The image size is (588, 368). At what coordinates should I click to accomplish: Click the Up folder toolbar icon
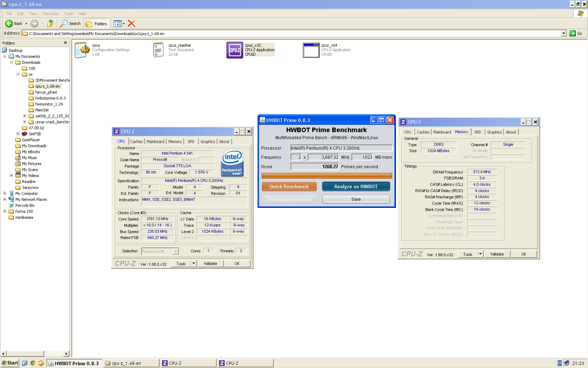(x=50, y=23)
